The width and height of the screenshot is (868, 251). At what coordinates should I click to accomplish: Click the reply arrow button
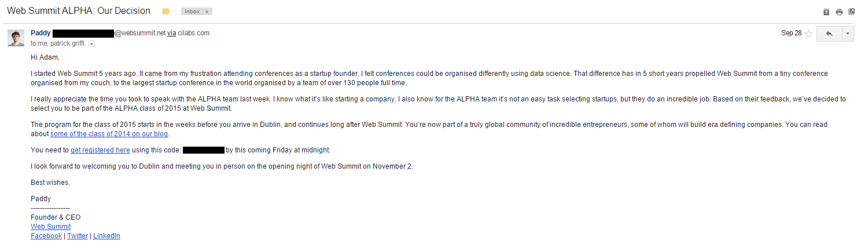pos(829,34)
